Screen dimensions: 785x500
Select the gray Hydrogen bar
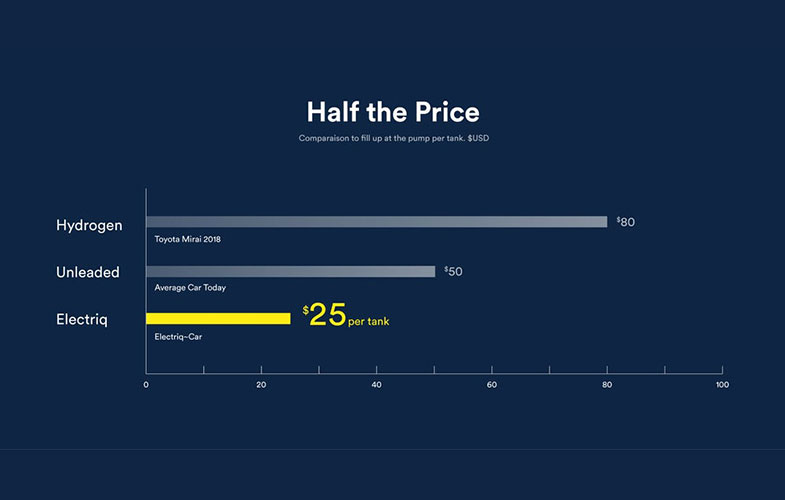[x=376, y=222]
